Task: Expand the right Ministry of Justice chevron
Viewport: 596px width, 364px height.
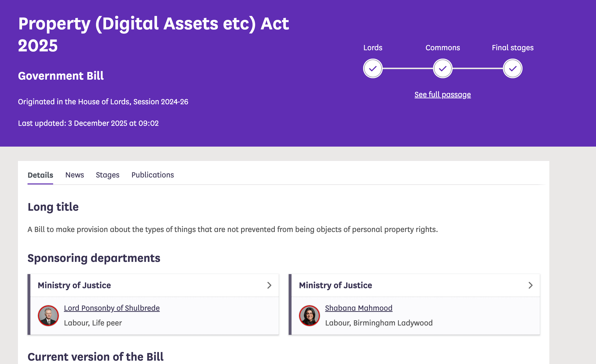Action: click(x=530, y=285)
